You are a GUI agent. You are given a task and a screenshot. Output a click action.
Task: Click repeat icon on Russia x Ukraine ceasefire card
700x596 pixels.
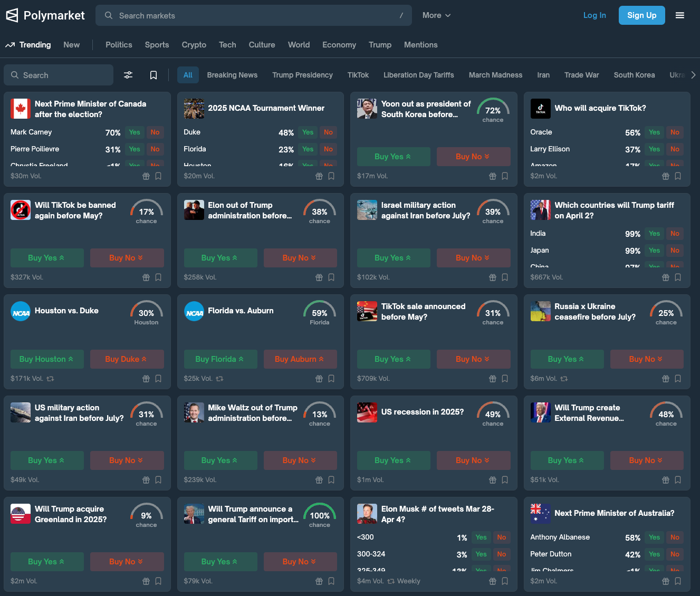click(564, 379)
